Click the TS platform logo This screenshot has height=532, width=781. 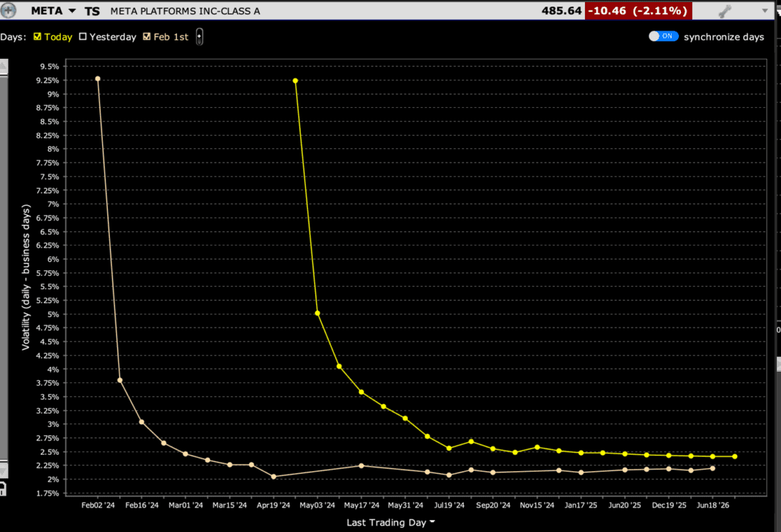92,11
